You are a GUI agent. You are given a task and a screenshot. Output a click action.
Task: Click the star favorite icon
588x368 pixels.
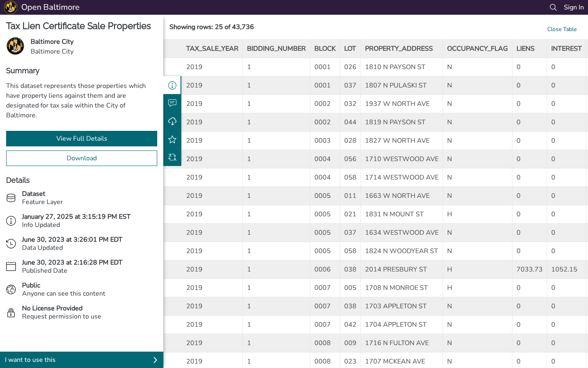172,139
